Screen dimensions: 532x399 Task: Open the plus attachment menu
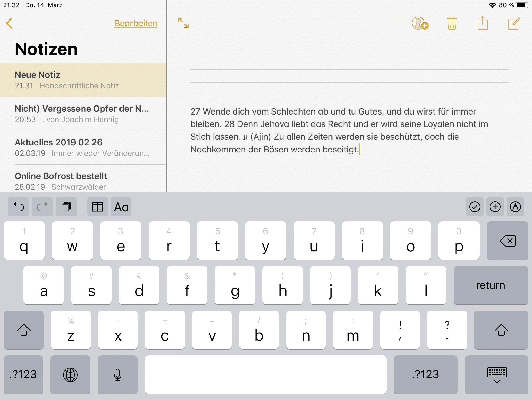(495, 207)
